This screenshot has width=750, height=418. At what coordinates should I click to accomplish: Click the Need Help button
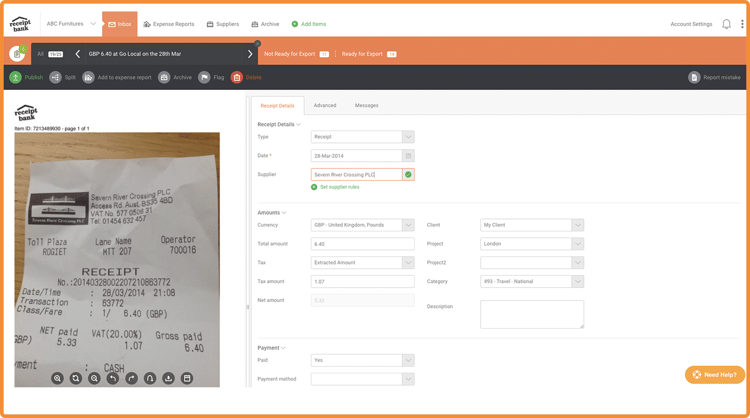point(714,375)
